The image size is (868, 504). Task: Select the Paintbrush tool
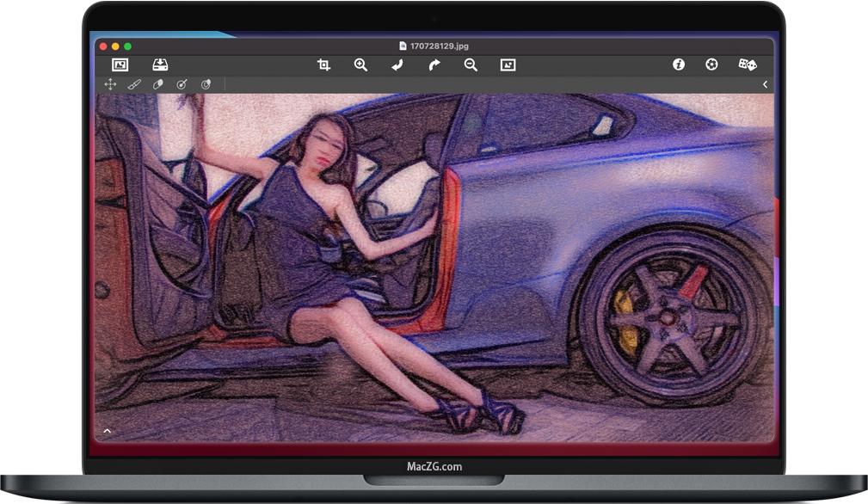tap(132, 84)
